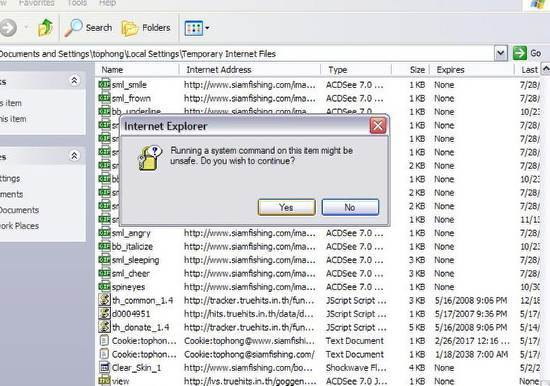Viewport: 550px width, 386px height.
Task: Select the spineyes file name
Action: (128, 287)
